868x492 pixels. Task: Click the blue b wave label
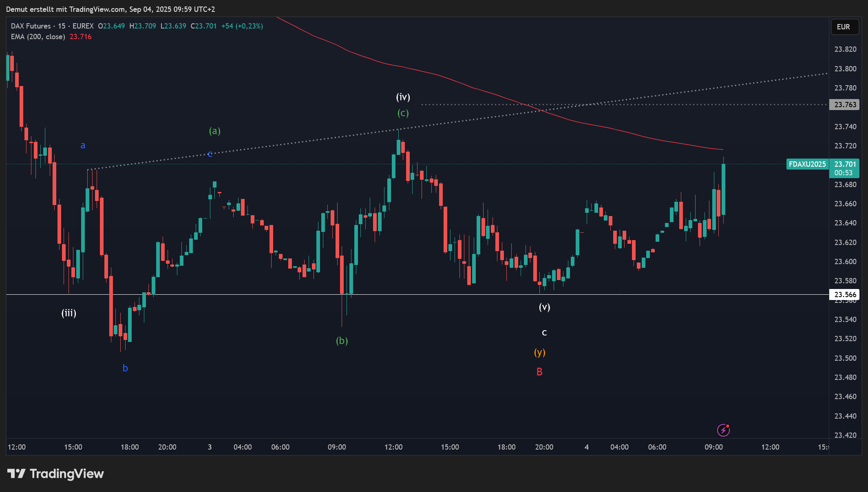coord(125,368)
